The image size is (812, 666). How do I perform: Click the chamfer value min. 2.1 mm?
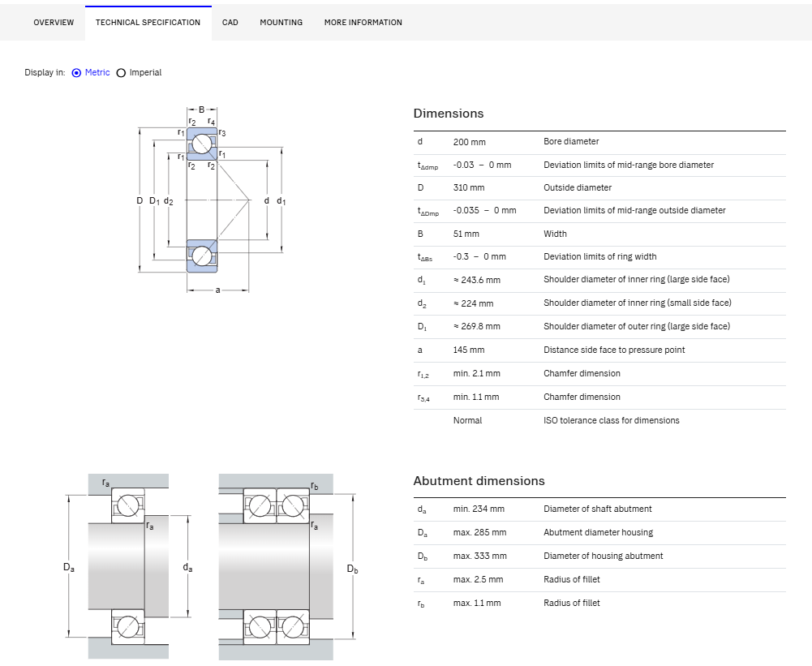point(476,373)
